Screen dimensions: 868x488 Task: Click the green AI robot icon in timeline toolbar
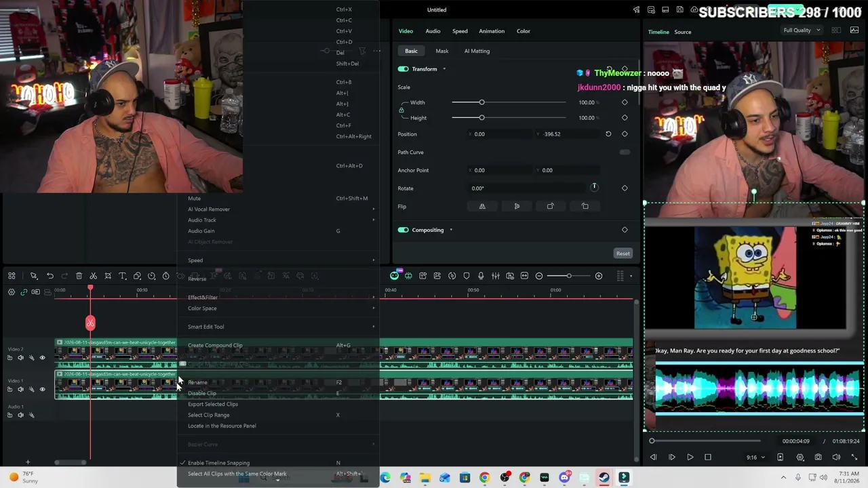(x=395, y=276)
